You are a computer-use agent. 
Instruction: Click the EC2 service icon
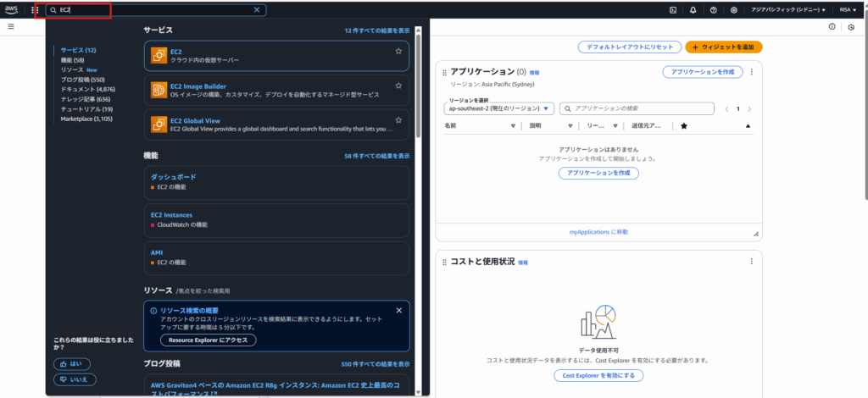[x=159, y=55]
